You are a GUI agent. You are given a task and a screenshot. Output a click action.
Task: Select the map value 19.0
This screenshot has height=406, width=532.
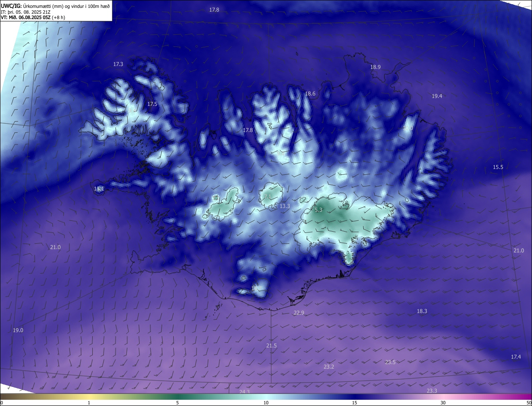[18, 330]
